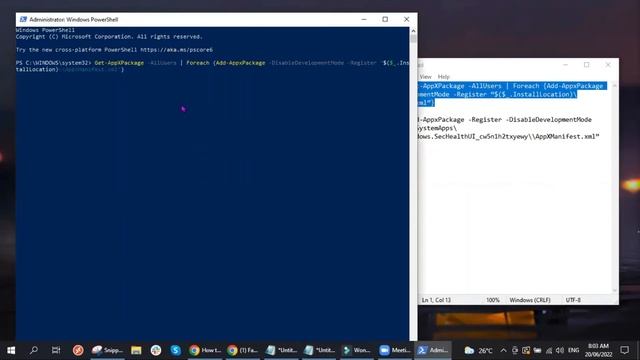Viewport: 640px width, 360px height.
Task: Open the volume speaker tray icon
Action: click(560, 350)
